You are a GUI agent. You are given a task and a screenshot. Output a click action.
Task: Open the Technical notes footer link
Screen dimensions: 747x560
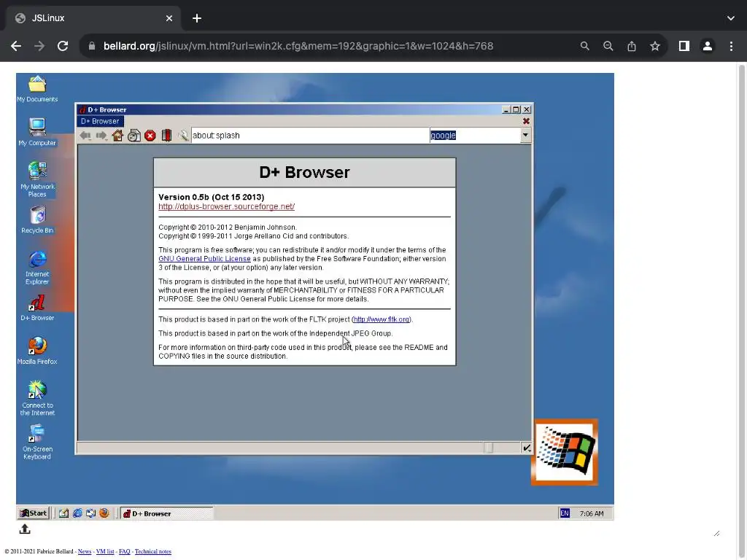tap(153, 551)
